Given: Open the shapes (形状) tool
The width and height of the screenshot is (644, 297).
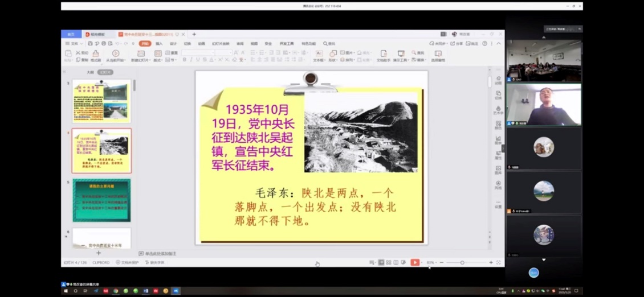Looking at the screenshot, I should [x=333, y=55].
